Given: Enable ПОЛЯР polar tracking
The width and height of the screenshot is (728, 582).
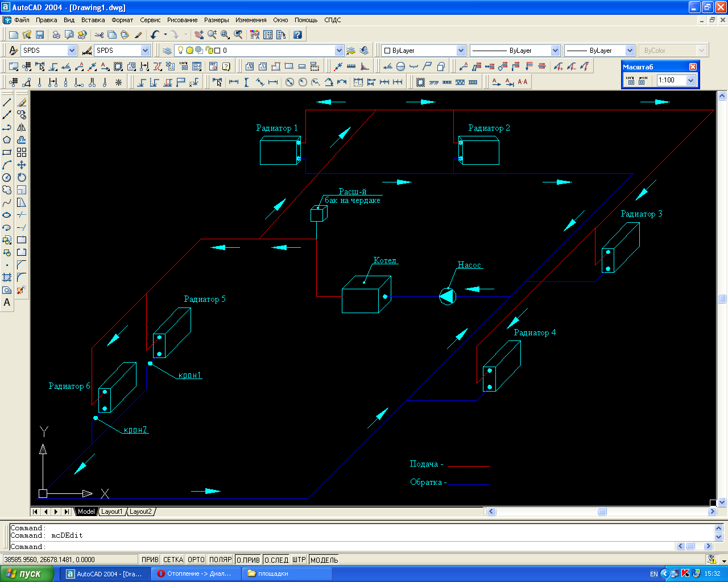Looking at the screenshot, I should (220, 560).
